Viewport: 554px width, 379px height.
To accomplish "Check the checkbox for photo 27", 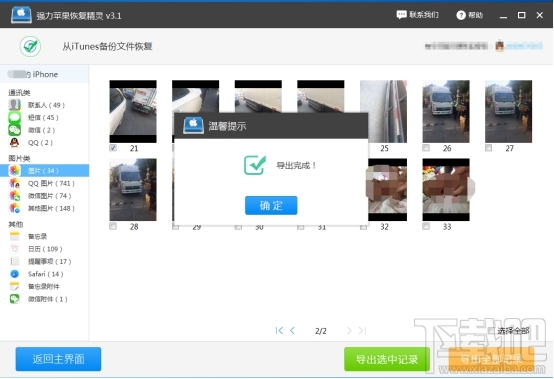I will (x=489, y=148).
